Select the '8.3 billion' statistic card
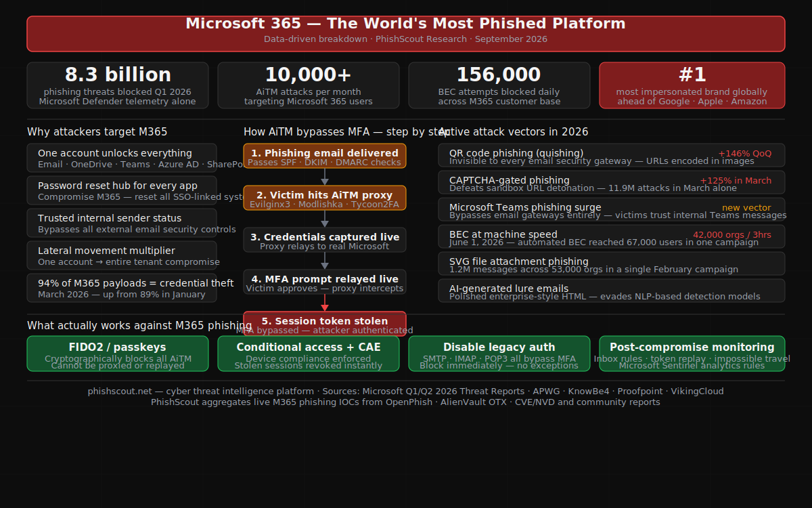Viewport: 812px width, 508px height. click(x=118, y=85)
